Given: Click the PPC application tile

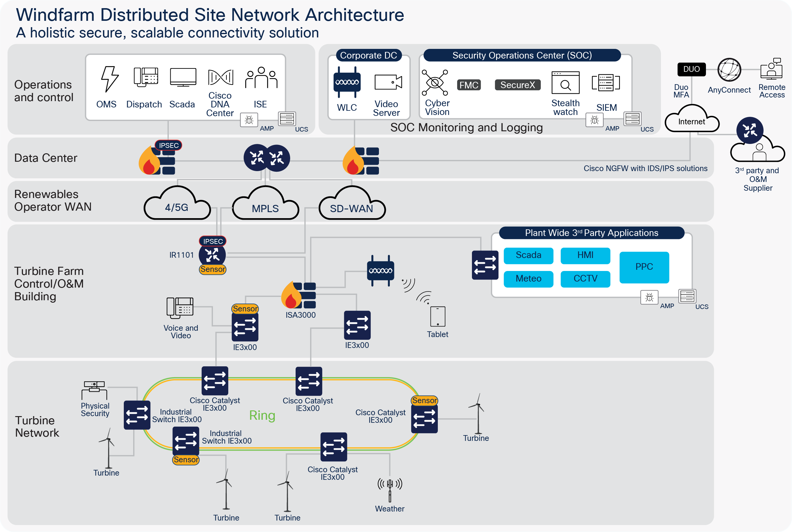Looking at the screenshot, I should (x=644, y=267).
